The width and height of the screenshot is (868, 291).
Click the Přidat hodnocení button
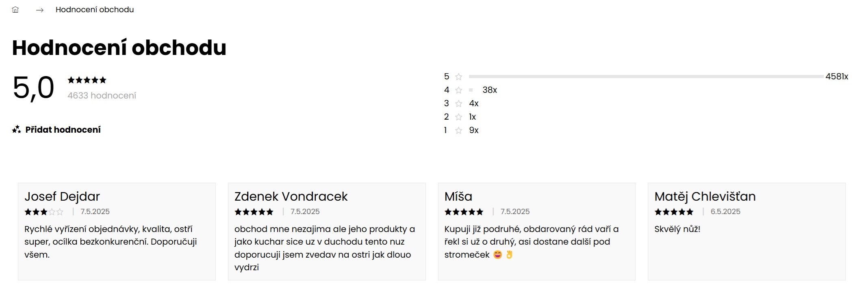tap(56, 129)
